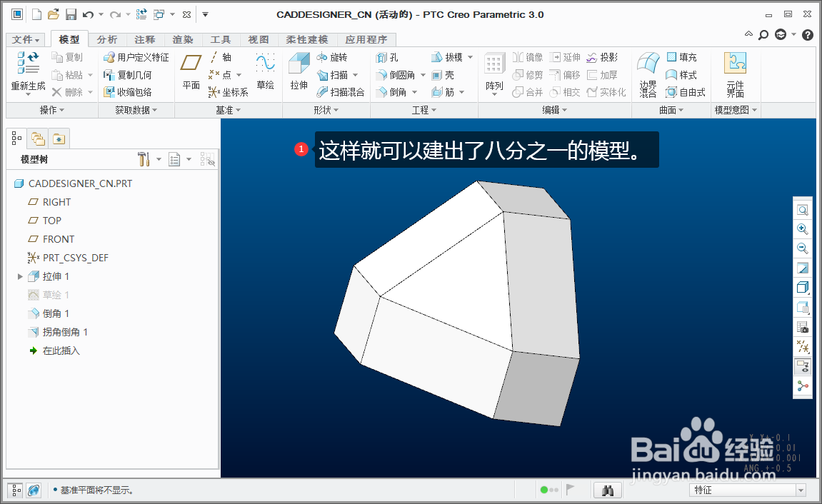
Task: Click User-Defined Feature (用户定义特征)
Action: pyautogui.click(x=136, y=57)
